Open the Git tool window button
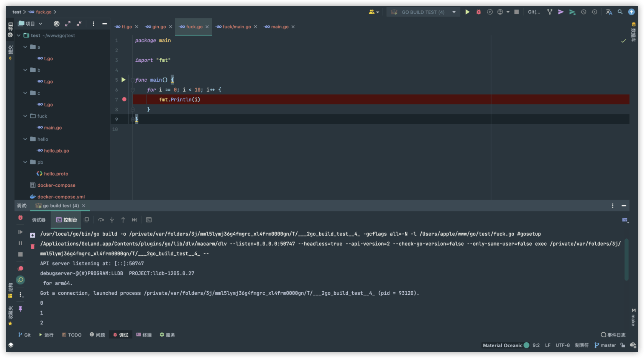This screenshot has width=644, height=358. 25,335
